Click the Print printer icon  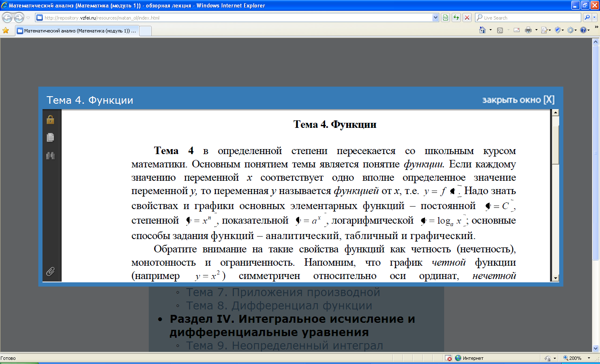(528, 30)
